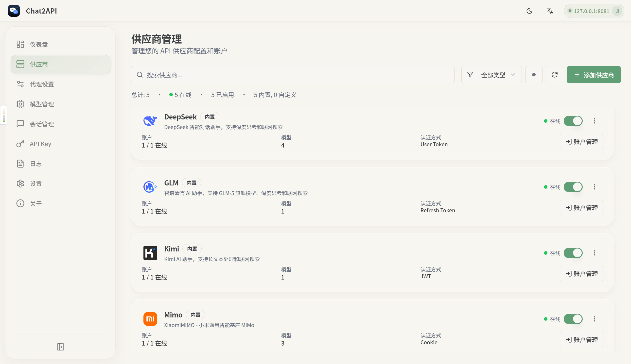The width and height of the screenshot is (631, 364).
Task: Open the language translation switcher
Action: (550, 11)
